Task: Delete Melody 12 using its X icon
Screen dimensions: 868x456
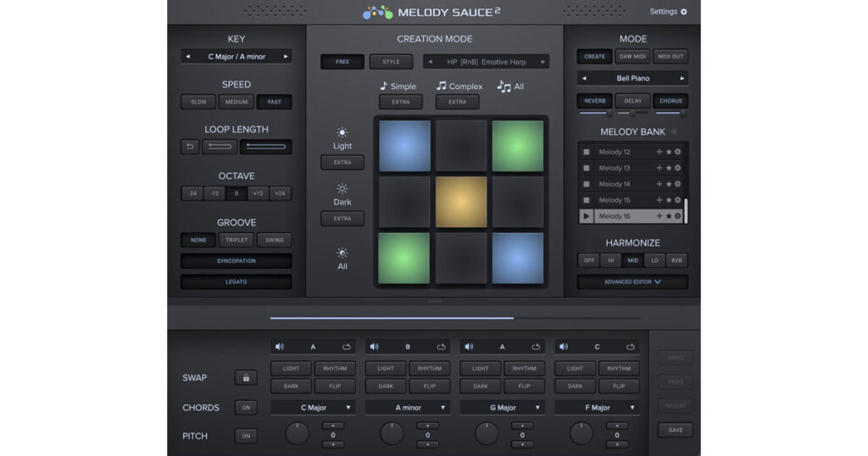Action: click(677, 152)
